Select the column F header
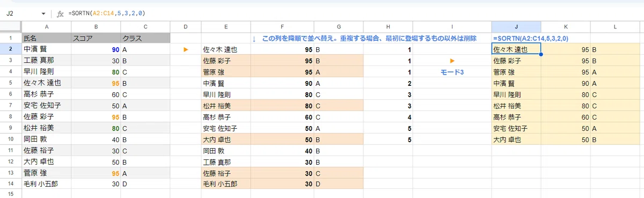This screenshot has width=644, height=198. pyautogui.click(x=282, y=27)
